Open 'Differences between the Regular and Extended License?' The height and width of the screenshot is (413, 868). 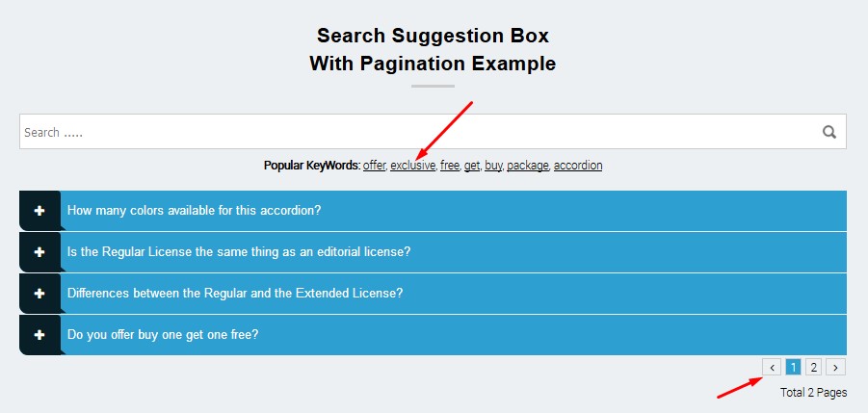235,294
